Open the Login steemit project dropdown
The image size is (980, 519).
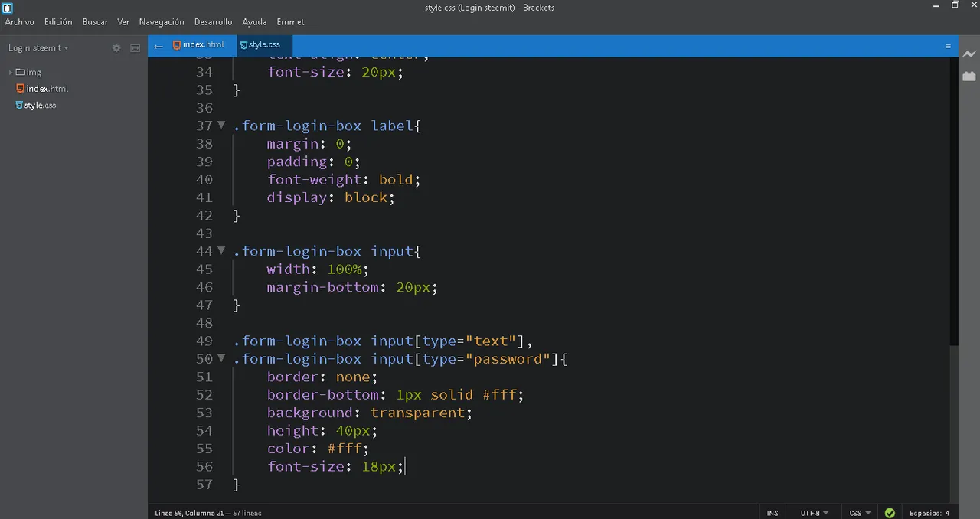tap(38, 47)
